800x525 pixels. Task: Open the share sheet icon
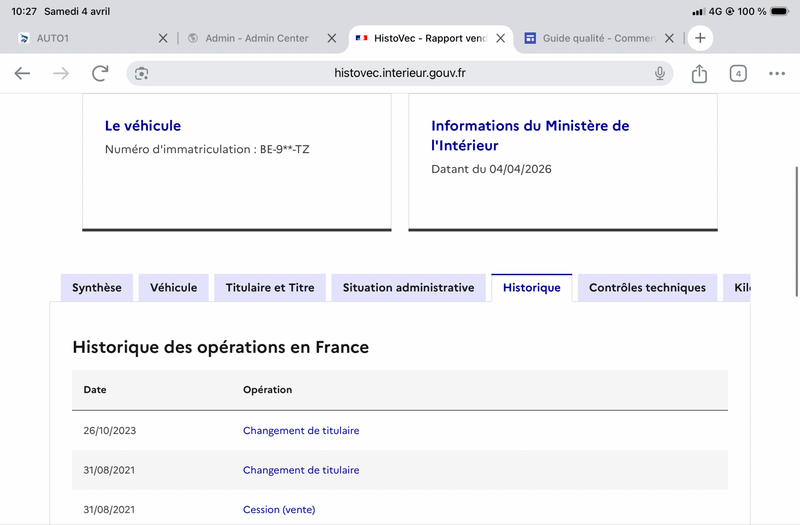click(x=699, y=73)
